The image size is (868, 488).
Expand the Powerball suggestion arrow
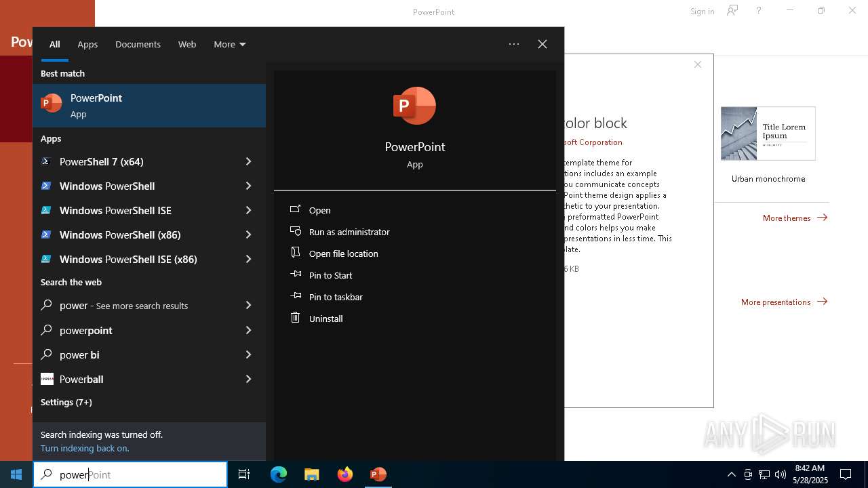(248, 379)
